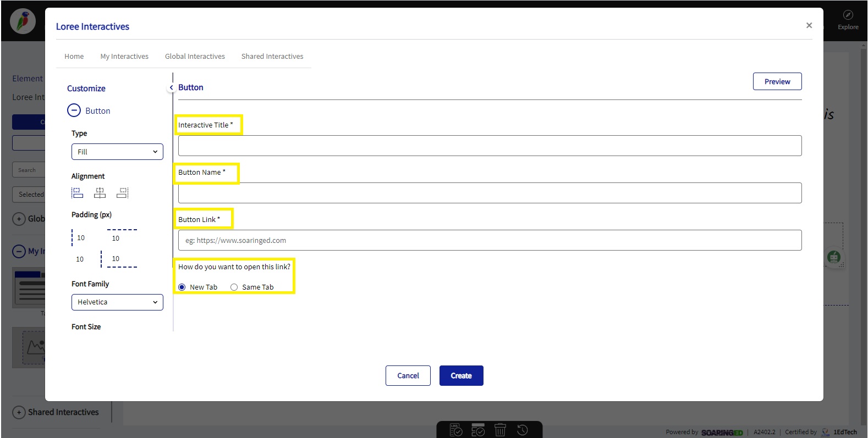
Task: Select the image placeholder thumbnail in sidebar
Action: point(29,348)
